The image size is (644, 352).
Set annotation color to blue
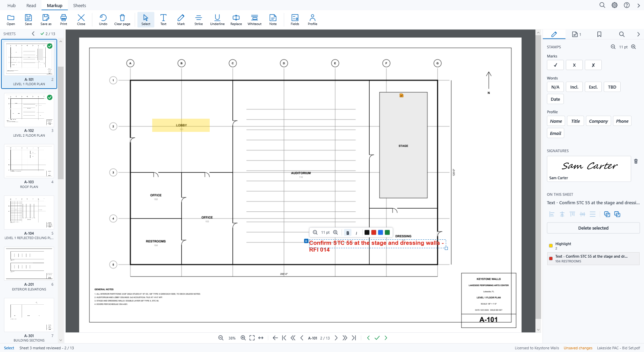click(x=381, y=233)
